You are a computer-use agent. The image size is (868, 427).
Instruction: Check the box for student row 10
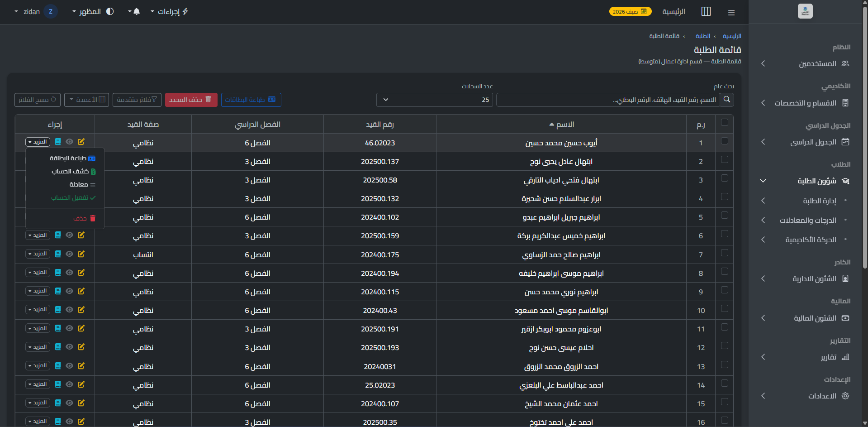tap(725, 309)
